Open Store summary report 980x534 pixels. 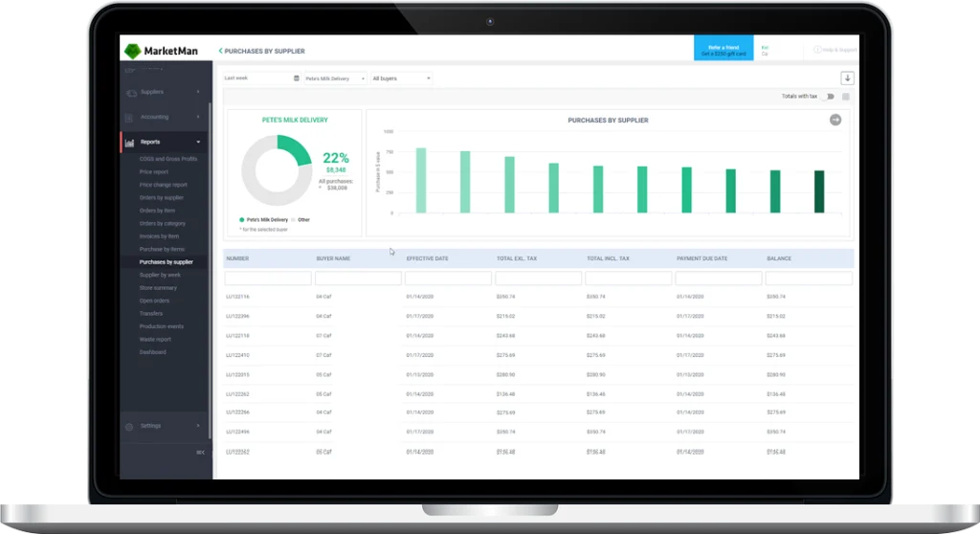coord(158,288)
